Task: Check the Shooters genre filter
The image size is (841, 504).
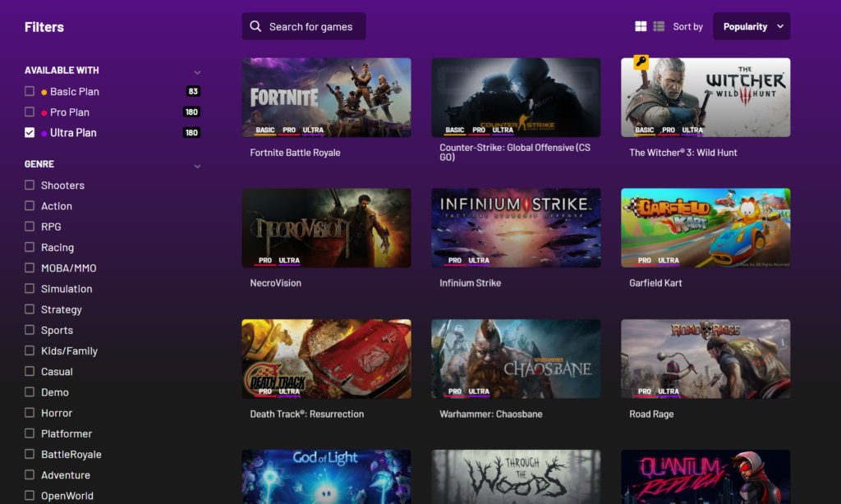Action: click(30, 186)
